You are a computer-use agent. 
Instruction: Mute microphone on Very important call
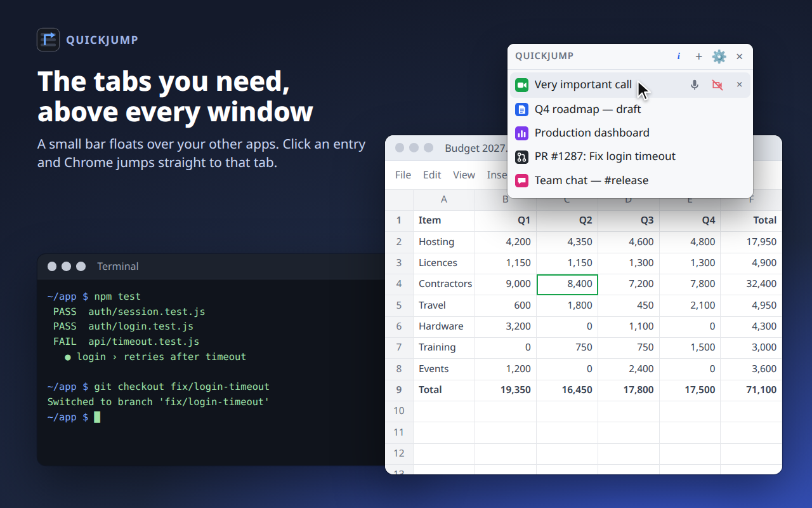click(695, 85)
